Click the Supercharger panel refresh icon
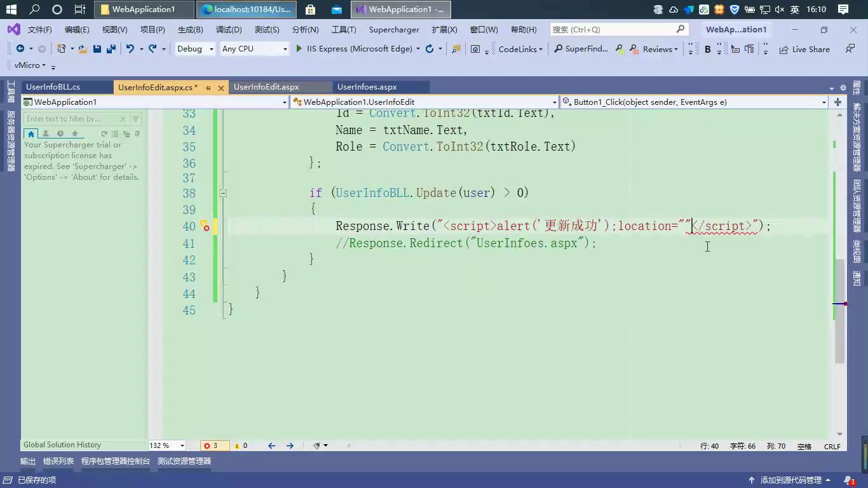This screenshot has width=868, height=488. point(104,133)
